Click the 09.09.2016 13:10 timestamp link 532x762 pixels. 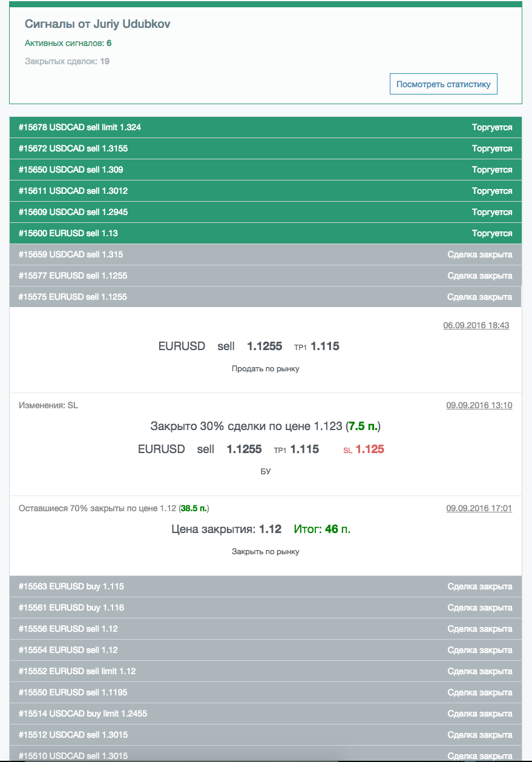[x=479, y=405]
